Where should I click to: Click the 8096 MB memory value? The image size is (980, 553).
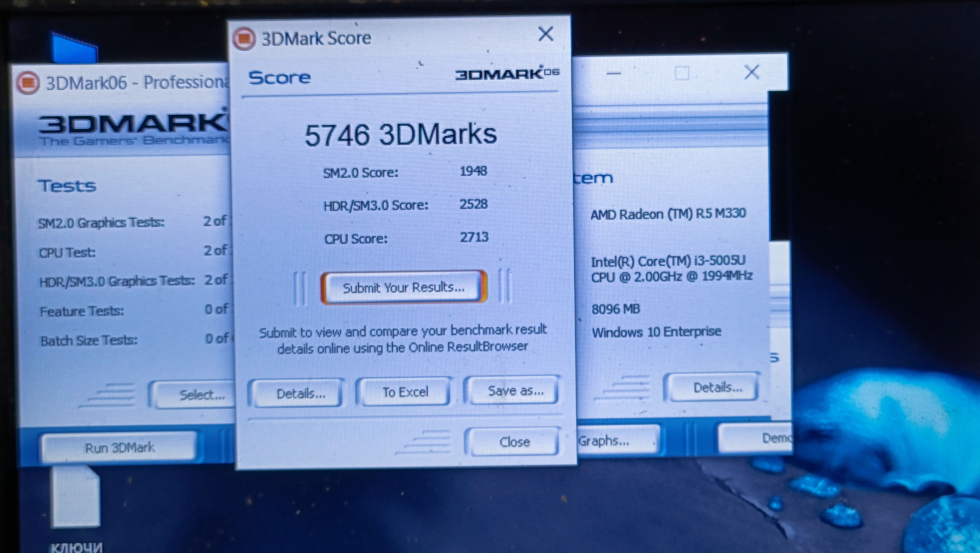[x=616, y=309]
